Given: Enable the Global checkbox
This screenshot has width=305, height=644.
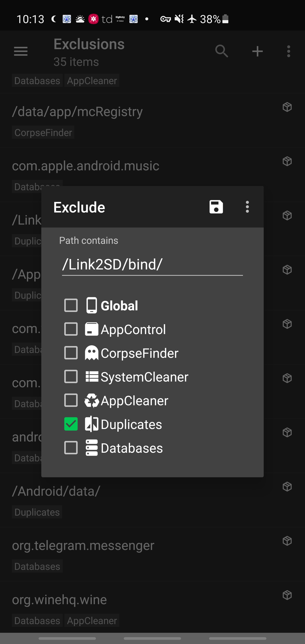Looking at the screenshot, I should click(x=71, y=305).
